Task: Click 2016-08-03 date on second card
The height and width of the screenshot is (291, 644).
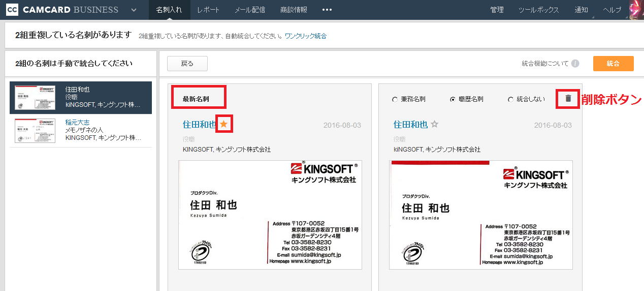Action: 553,125
